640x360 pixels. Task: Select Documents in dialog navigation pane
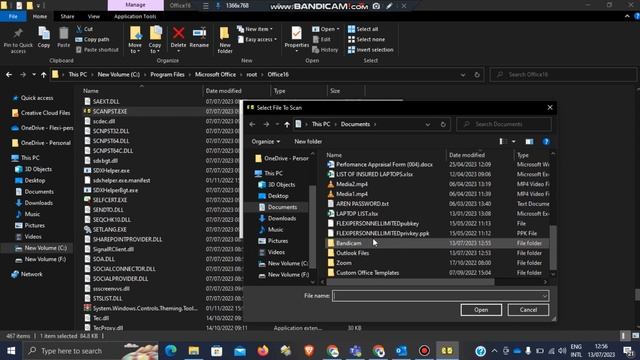(x=282, y=207)
